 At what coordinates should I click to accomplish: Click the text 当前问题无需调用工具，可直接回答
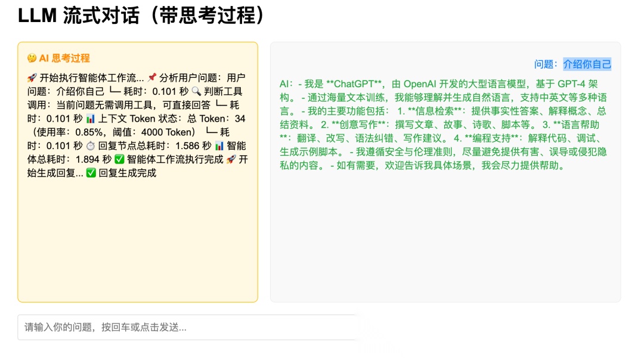click(134, 105)
